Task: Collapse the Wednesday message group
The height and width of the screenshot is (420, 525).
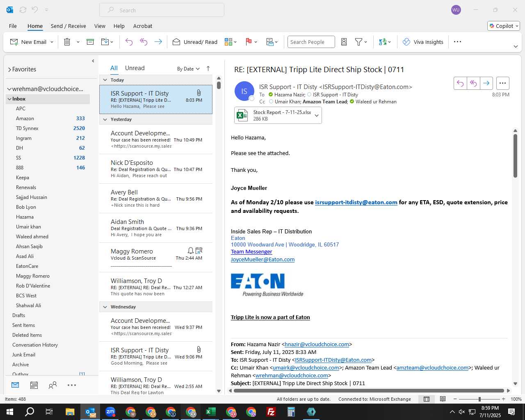Action: [x=105, y=307]
